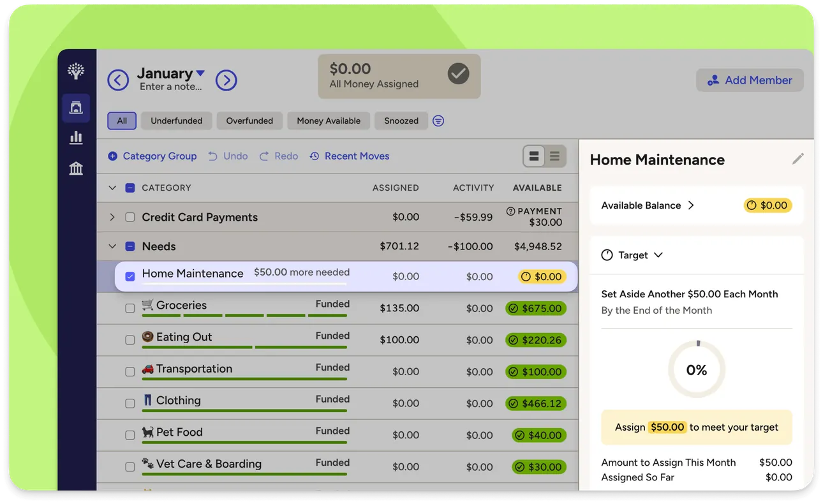Click Assign $50.00 to meet your target

point(697,427)
